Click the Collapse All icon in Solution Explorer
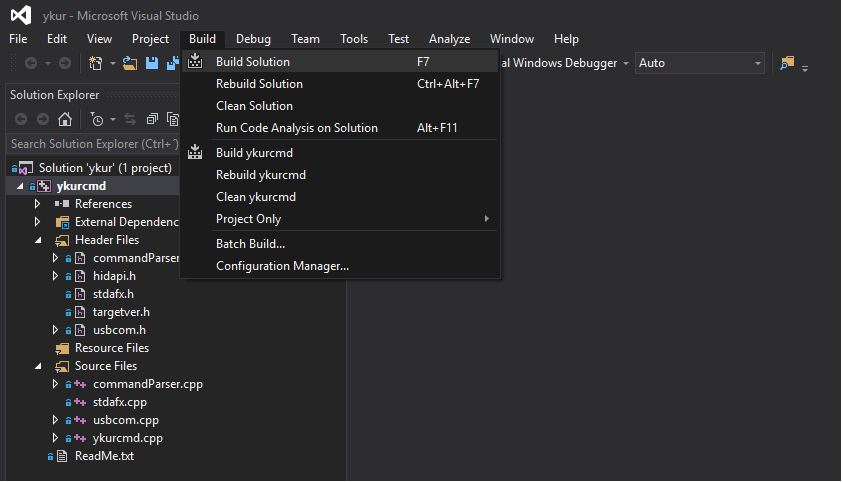Screen dimensions: 843x482 [152, 120]
